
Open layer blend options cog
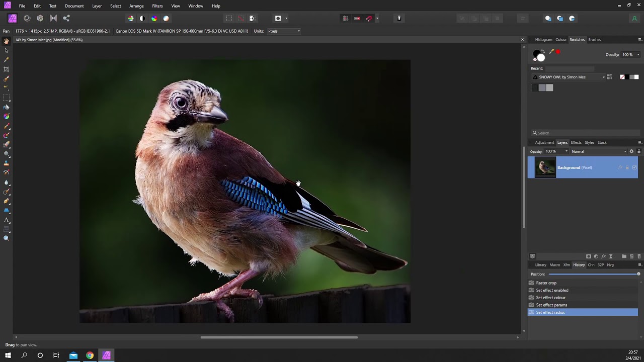(x=631, y=151)
